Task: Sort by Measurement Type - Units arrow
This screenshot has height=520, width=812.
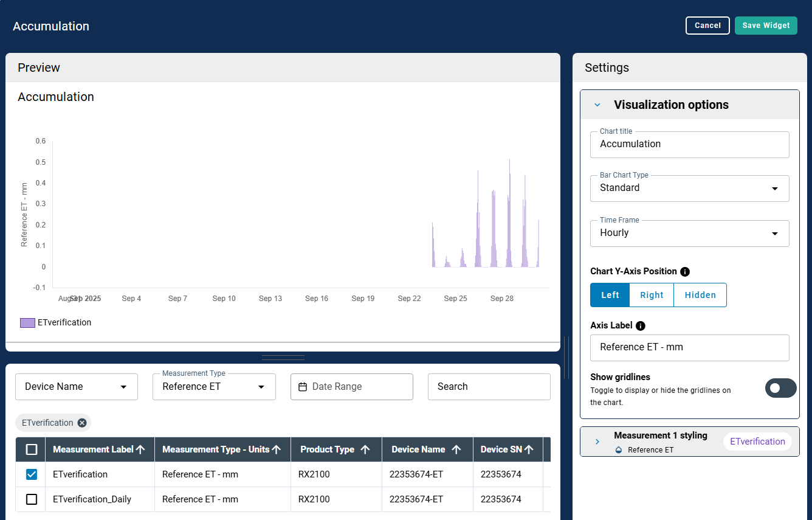Action: click(x=277, y=449)
